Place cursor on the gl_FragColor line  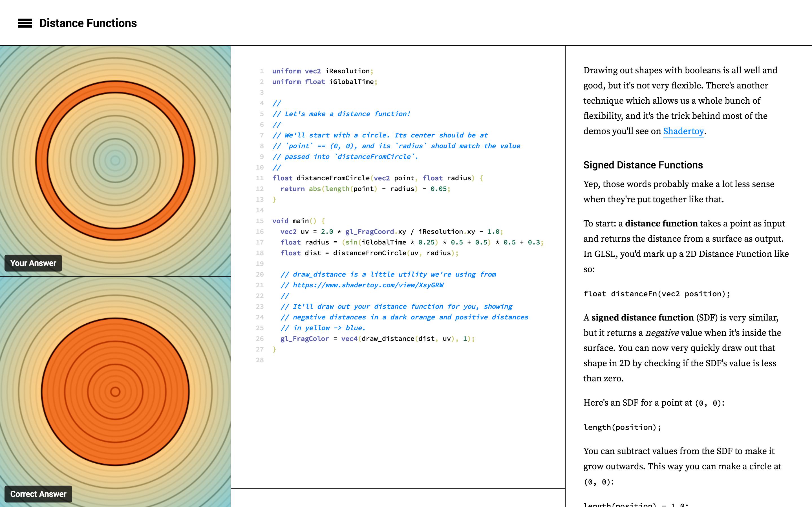378,339
